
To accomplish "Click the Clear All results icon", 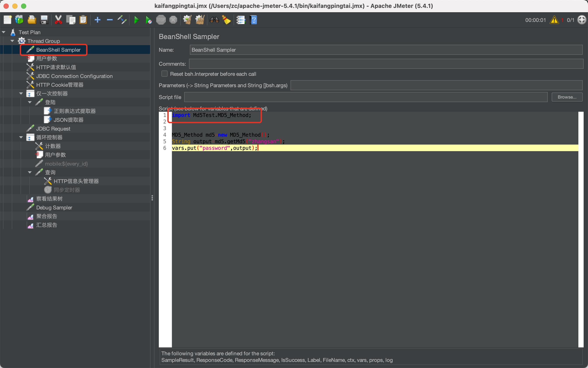I will click(200, 20).
